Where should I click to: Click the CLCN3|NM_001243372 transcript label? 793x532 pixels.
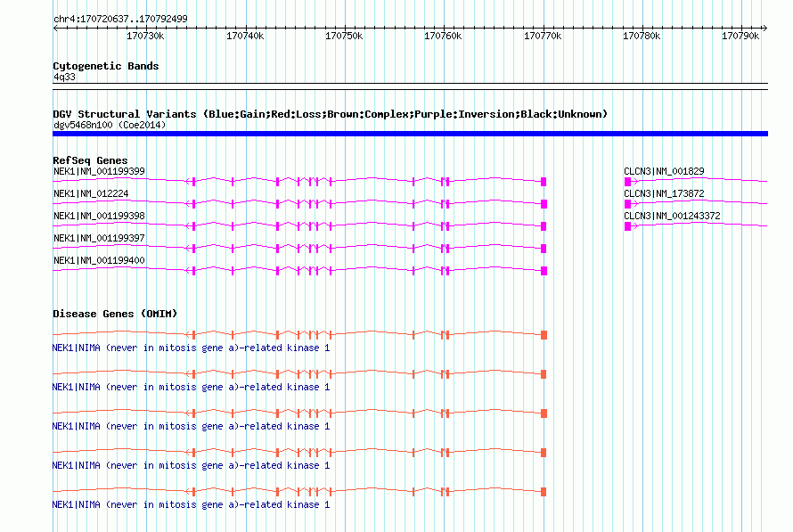672,216
